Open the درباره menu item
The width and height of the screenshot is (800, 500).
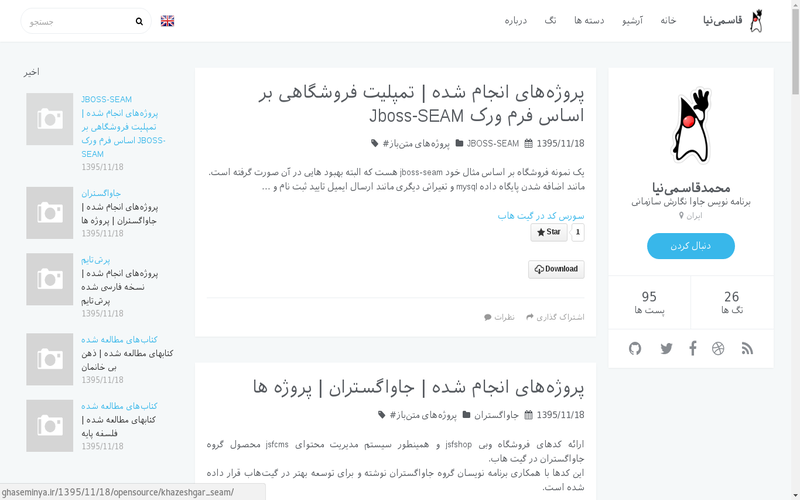click(x=516, y=21)
